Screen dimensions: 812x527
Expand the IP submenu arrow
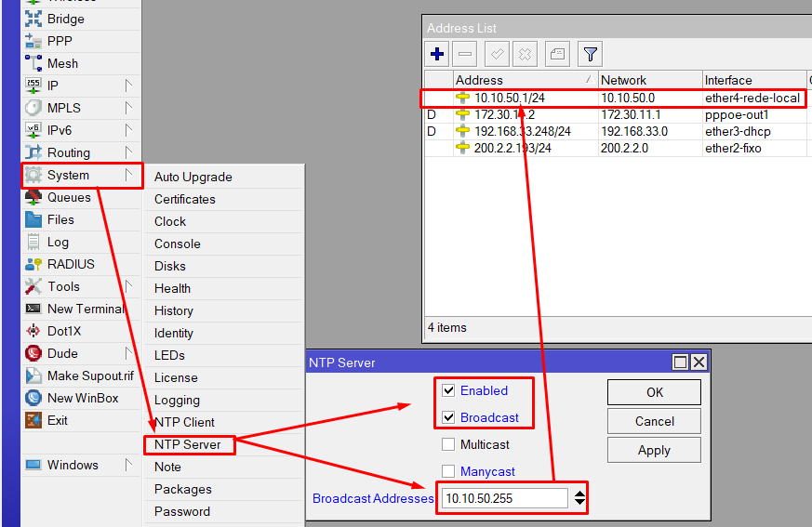[x=128, y=86]
